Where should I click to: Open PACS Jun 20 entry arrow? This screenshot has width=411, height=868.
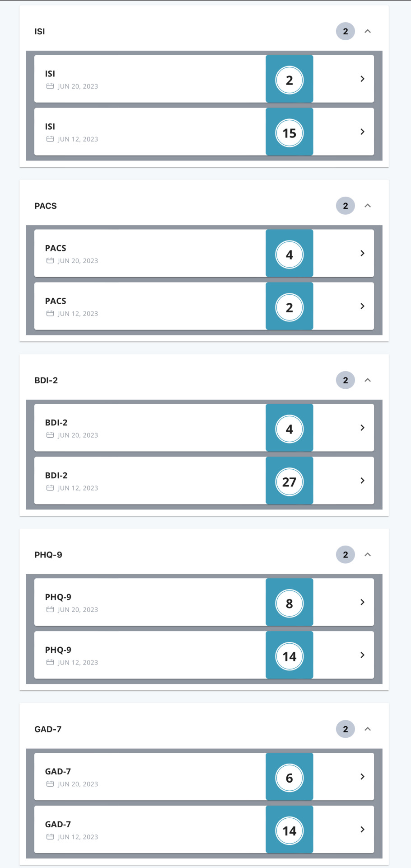point(362,253)
